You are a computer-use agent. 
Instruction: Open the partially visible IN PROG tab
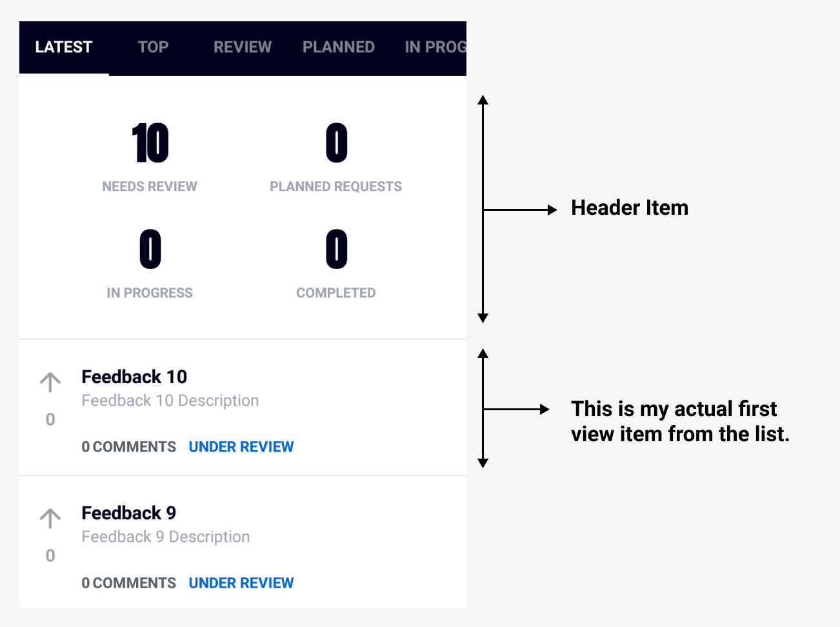pos(435,47)
